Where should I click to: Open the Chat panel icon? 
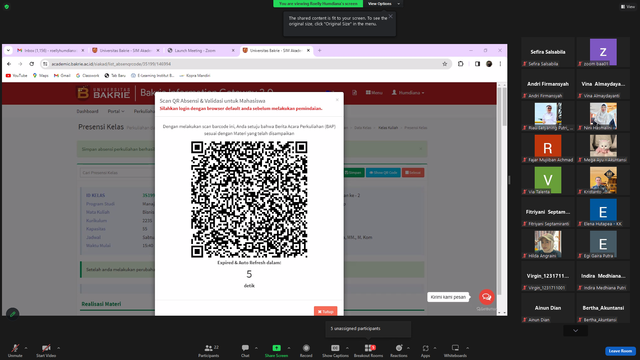point(245,348)
